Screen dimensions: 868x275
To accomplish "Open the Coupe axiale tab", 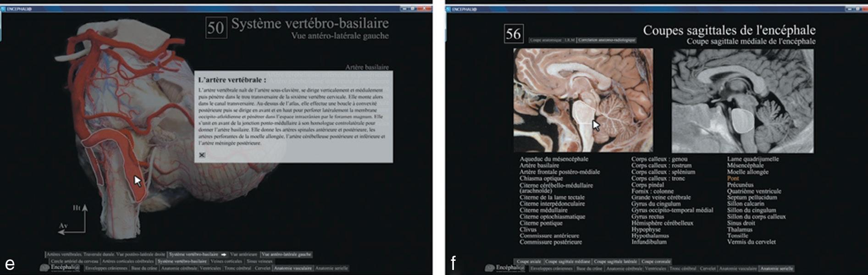I will (x=529, y=262).
